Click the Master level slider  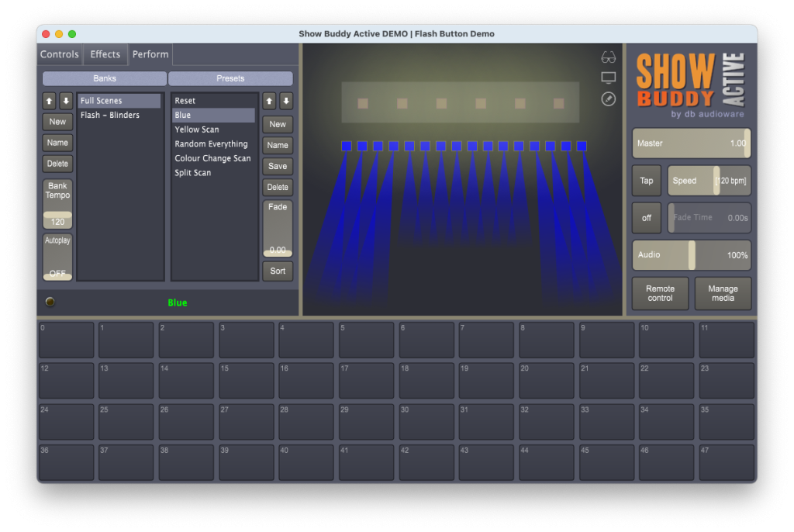[x=691, y=143]
